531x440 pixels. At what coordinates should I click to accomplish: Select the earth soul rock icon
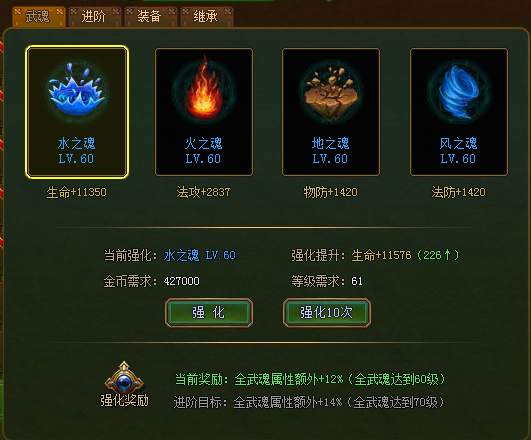coord(331,92)
